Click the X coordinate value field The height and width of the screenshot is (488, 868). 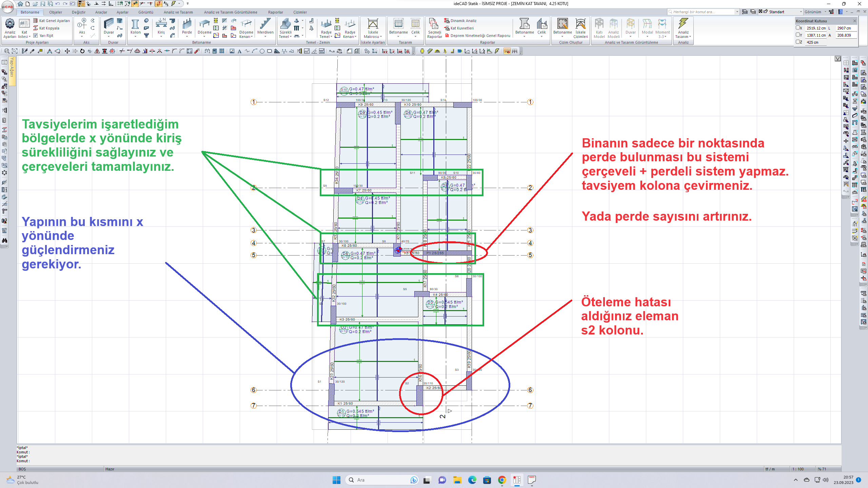click(816, 28)
